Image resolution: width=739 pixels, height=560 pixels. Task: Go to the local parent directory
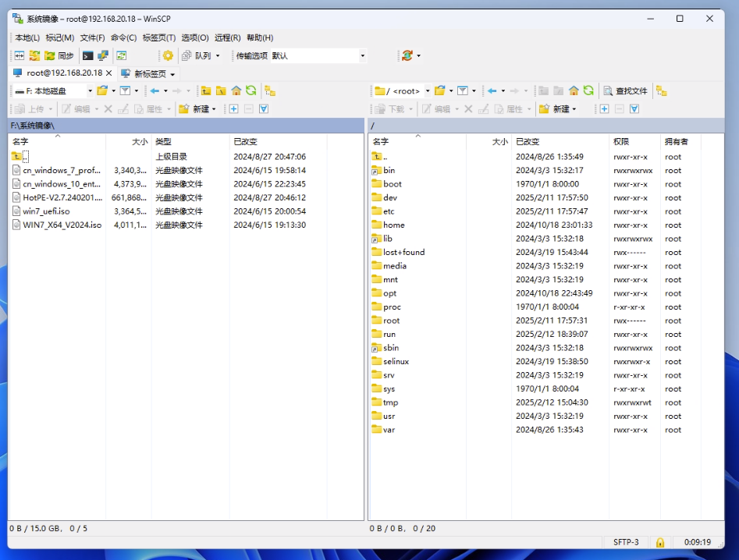pos(206,90)
